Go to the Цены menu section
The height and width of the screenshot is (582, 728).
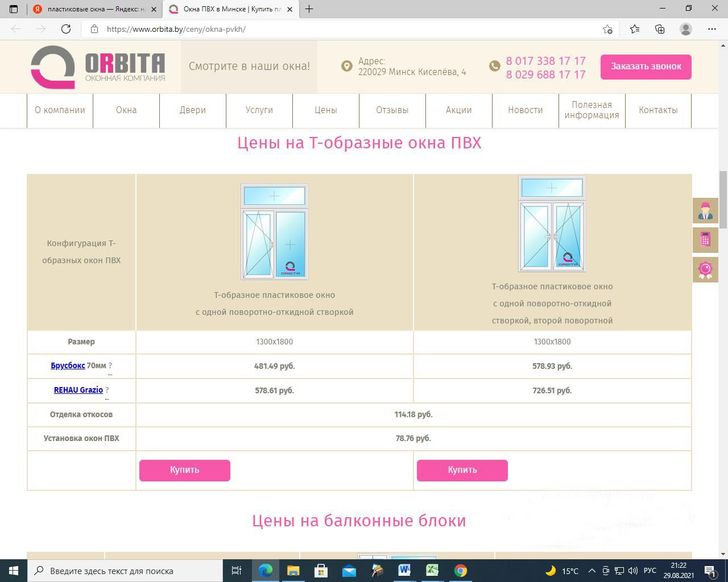326,110
